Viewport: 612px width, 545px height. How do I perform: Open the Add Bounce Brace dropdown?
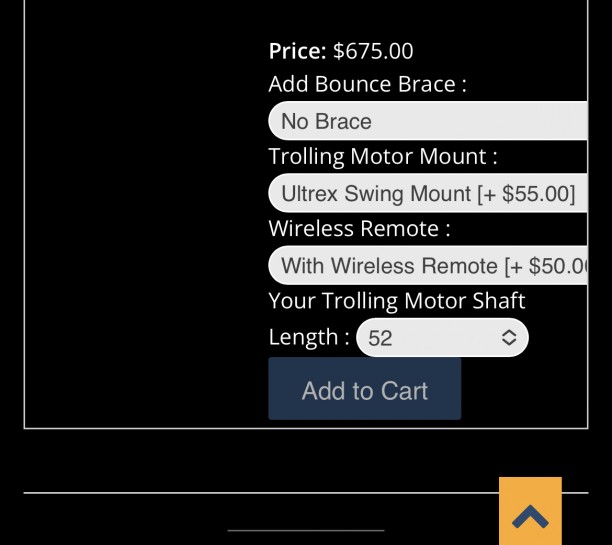point(427,121)
